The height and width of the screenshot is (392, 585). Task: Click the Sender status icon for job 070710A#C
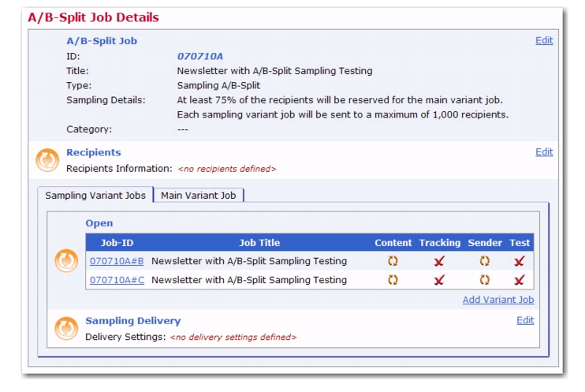point(485,280)
